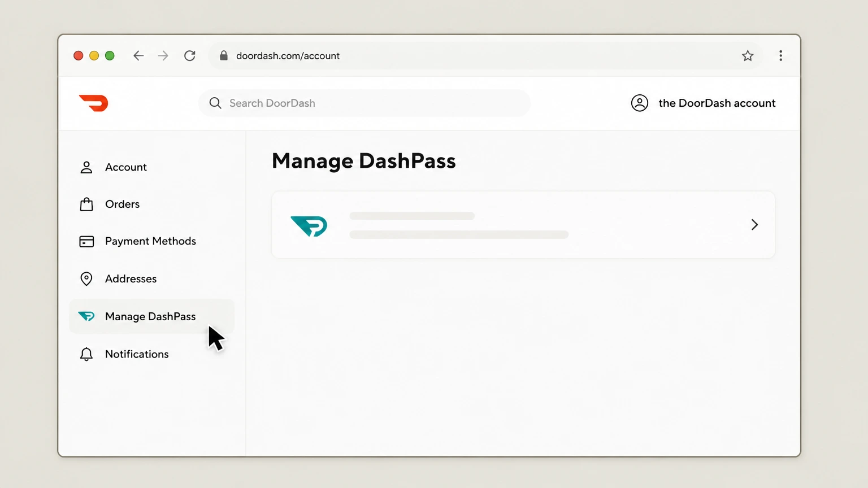868x488 pixels.
Task: Maximize the window with the green button
Action: 110,55
